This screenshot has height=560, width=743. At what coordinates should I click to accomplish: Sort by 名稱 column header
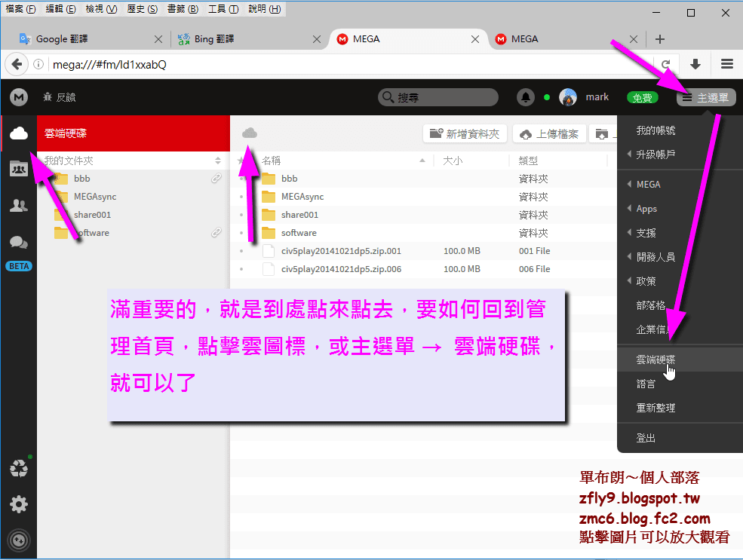click(x=271, y=161)
